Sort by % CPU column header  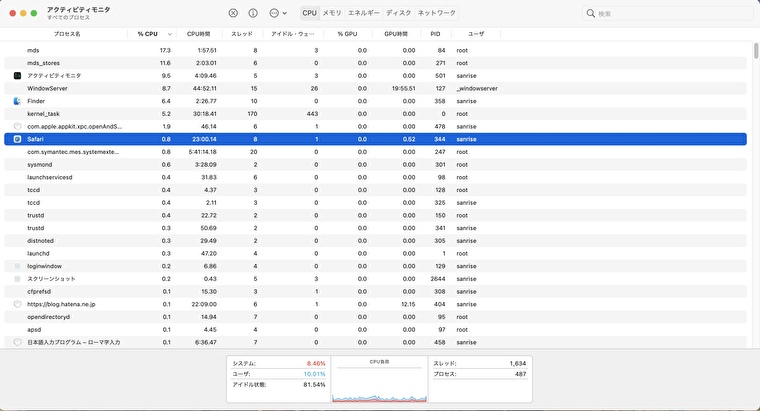pyautogui.click(x=147, y=34)
